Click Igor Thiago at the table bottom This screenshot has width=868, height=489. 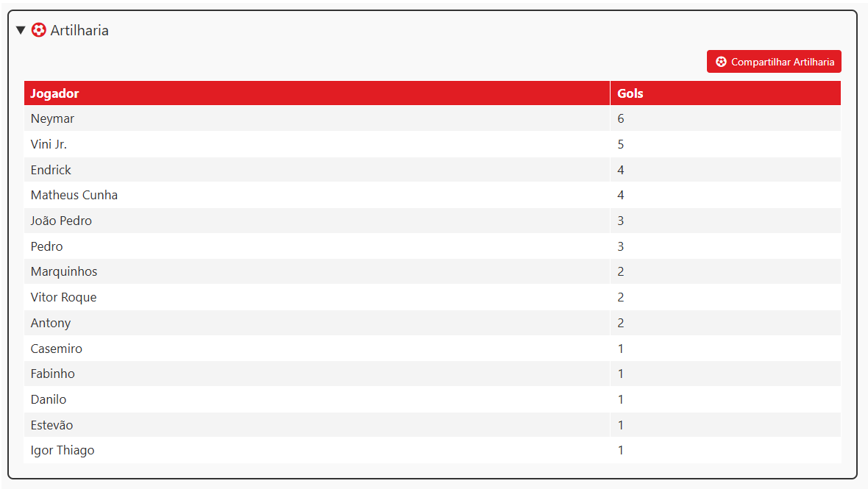coord(63,450)
